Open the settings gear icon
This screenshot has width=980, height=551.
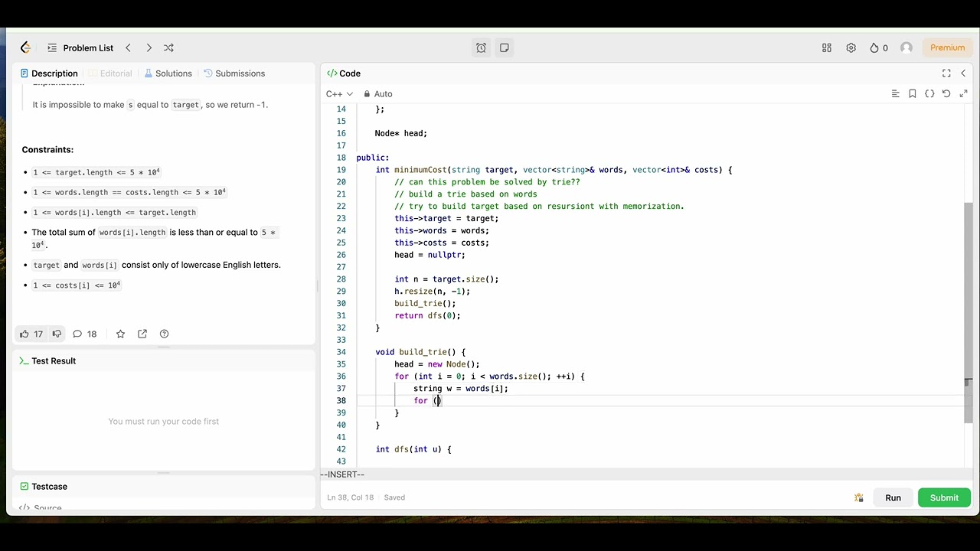tap(851, 47)
